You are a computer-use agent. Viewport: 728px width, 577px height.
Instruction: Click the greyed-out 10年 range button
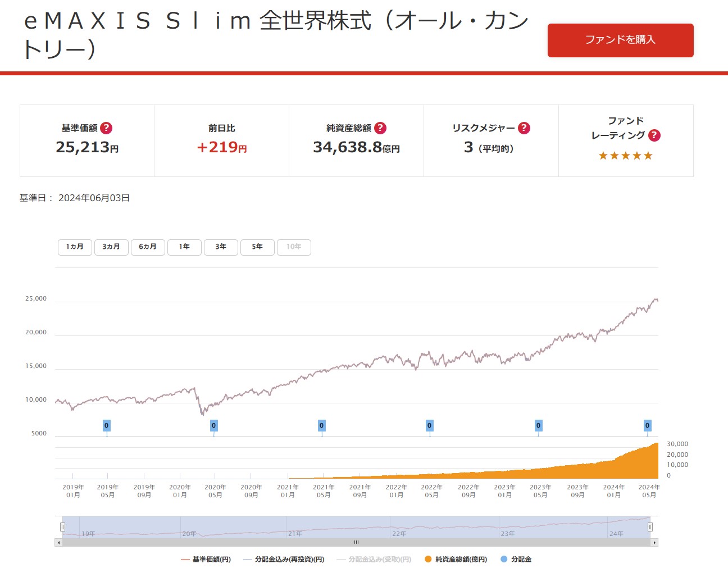coord(294,247)
